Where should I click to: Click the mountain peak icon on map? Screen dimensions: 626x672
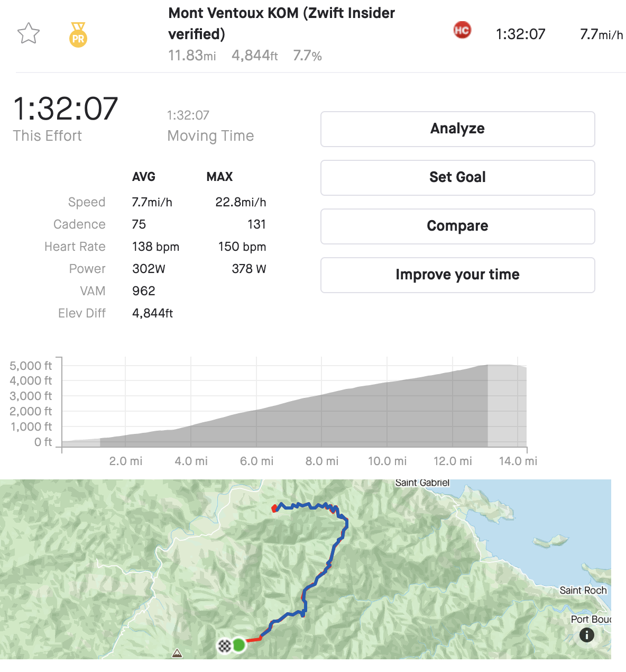tap(177, 653)
